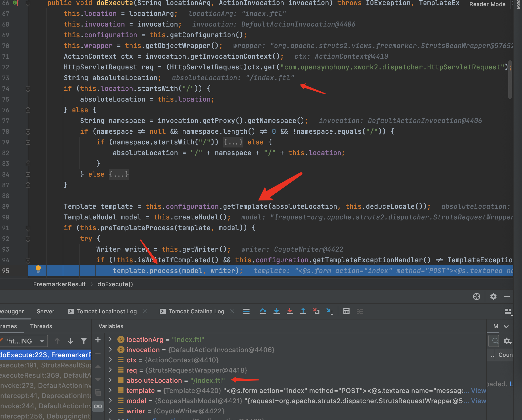Click doExecute() breadcrumb
Image resolution: width=522 pixels, height=420 pixels.
[x=115, y=284]
